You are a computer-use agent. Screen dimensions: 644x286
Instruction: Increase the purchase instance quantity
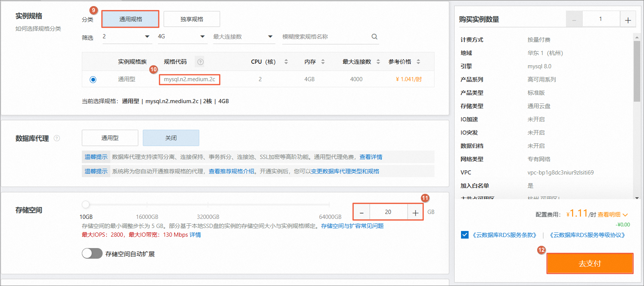628,19
